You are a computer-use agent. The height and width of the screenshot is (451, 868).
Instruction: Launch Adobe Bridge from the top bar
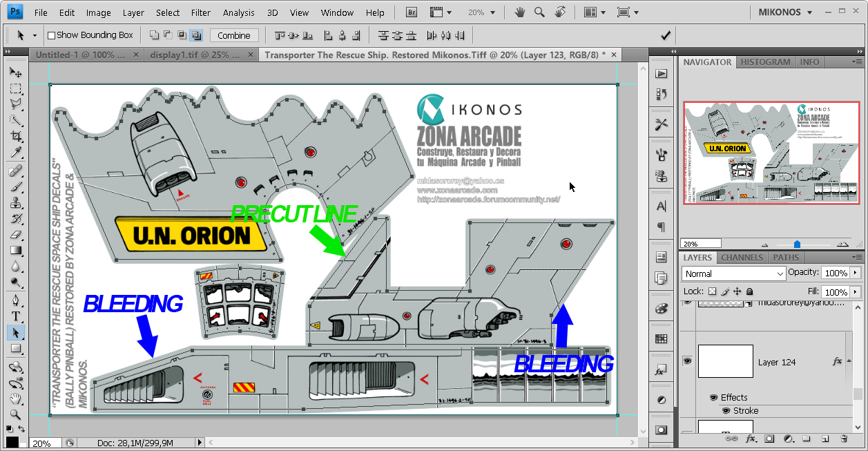tap(412, 12)
